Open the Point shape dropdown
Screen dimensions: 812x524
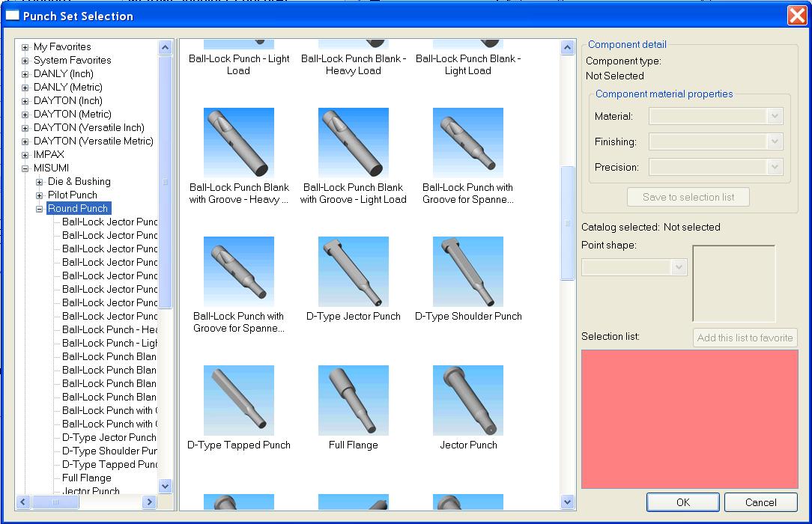click(x=679, y=267)
